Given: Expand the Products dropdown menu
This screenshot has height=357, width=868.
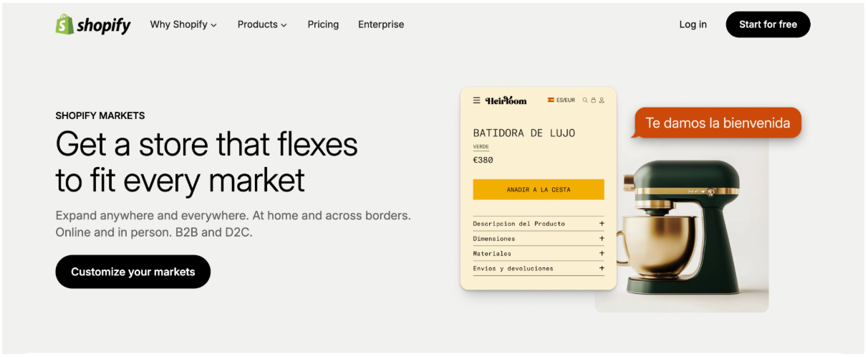Looking at the screenshot, I should (x=262, y=24).
